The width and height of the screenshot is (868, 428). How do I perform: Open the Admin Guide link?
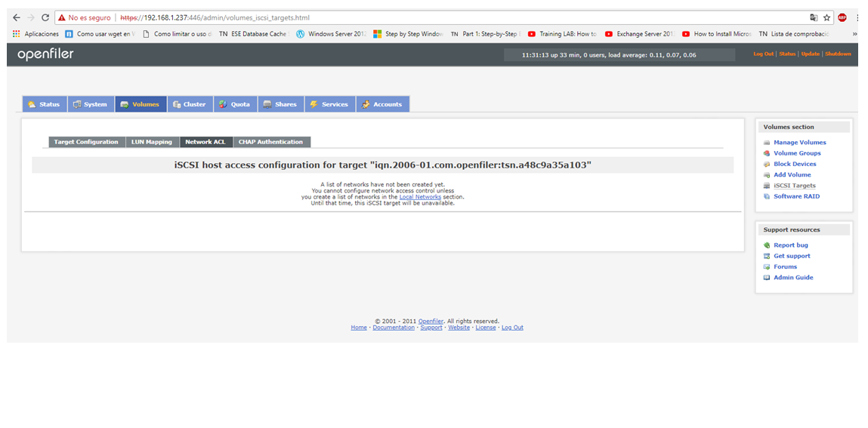[793, 278]
